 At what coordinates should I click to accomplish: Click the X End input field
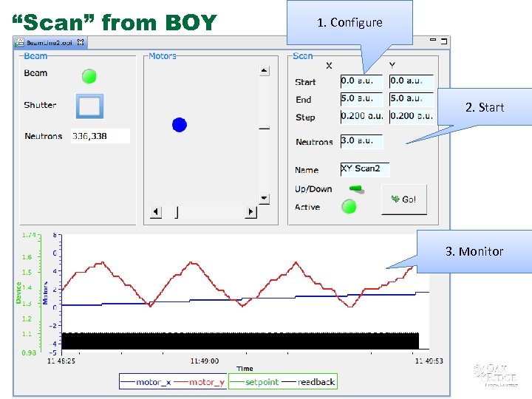click(361, 99)
